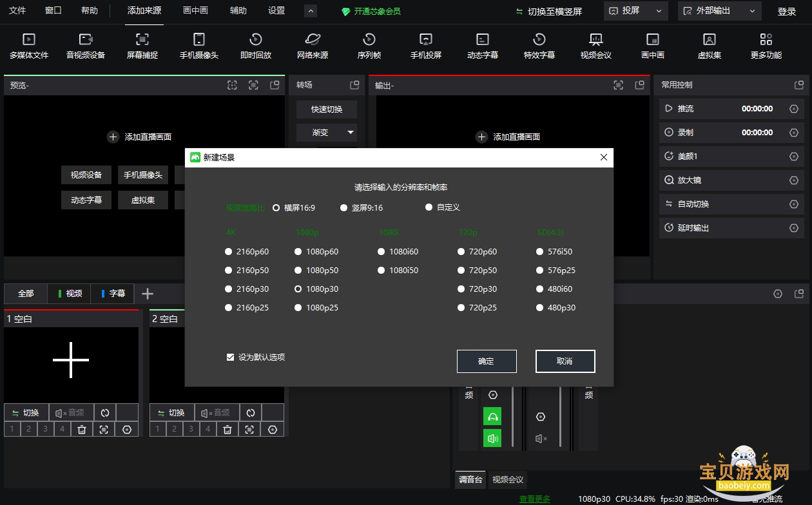Screen dimensions: 812x505
Task: Open the 虚拟集 virtual set tool
Action: (x=710, y=46)
